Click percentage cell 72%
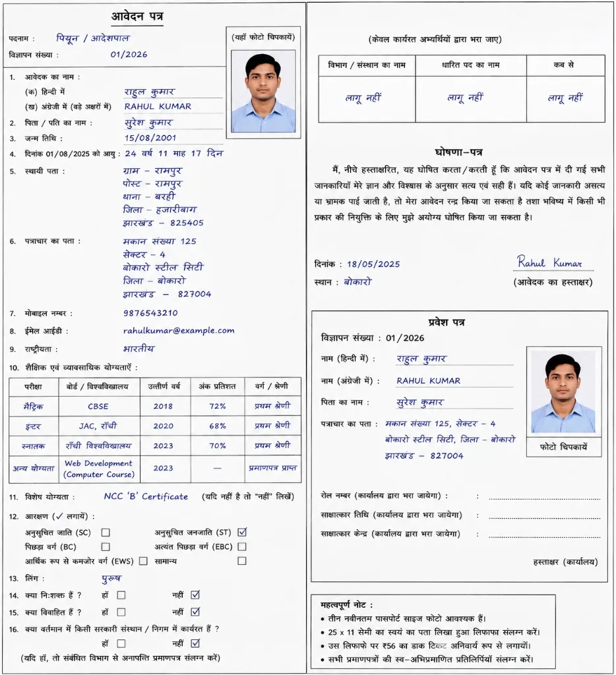 [218, 406]
